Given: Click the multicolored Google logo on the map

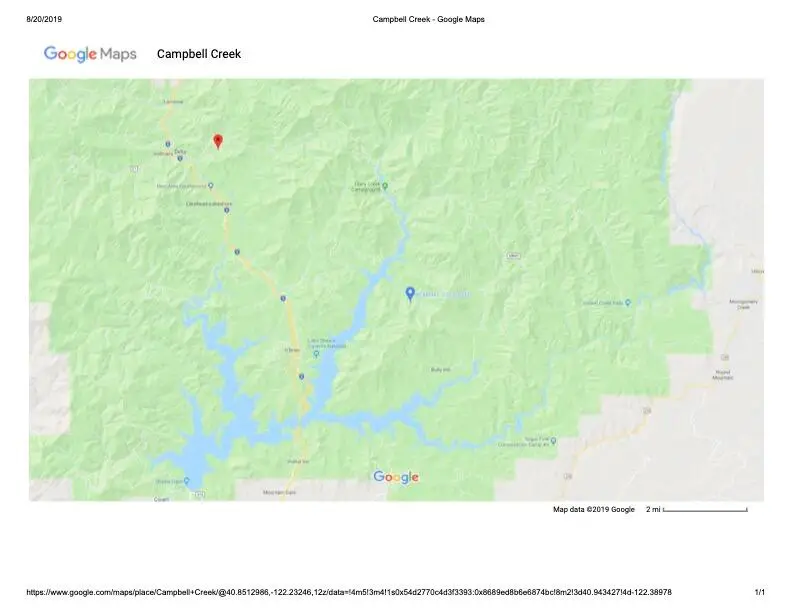Looking at the screenshot, I should 396,477.
